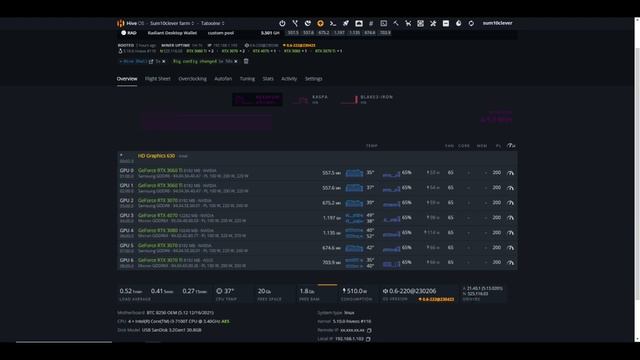Viewport: 640px width, 360px height.
Task: Open the Activity tab
Action: 289,79
